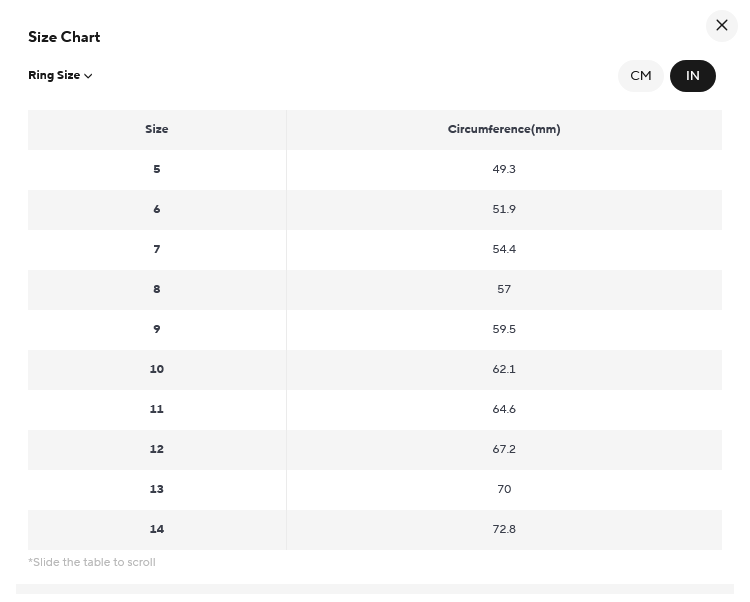Select size 12 in the chart
Screen dimensions: 750x602
(157, 449)
